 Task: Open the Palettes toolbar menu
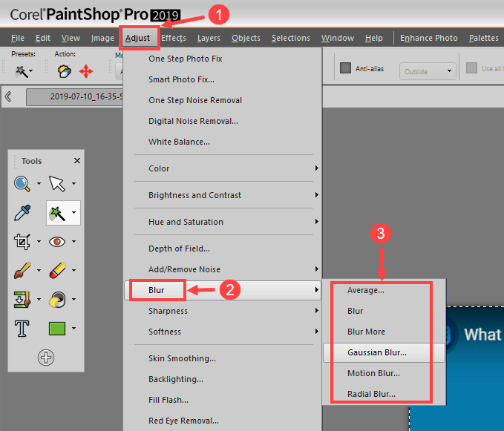pos(483,38)
